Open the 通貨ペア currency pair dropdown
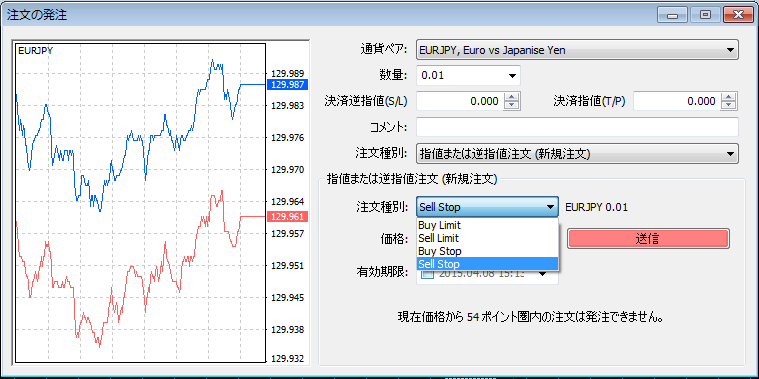The image size is (759, 379). coord(577,49)
